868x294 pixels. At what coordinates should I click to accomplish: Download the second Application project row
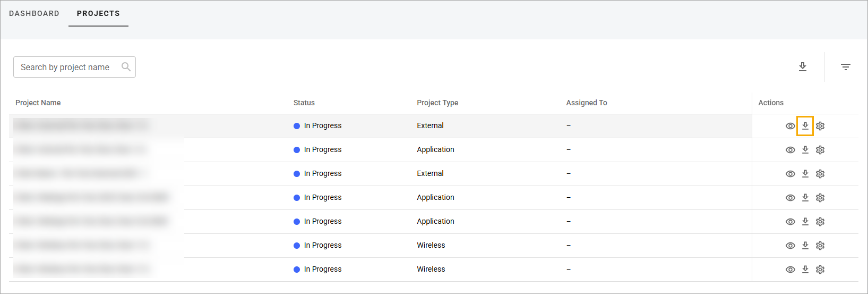click(x=805, y=198)
